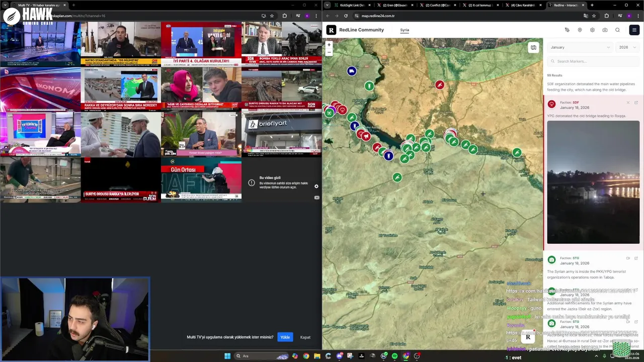Click the tab search chevron in the right browser
644x362 pixels.
[328, 5]
